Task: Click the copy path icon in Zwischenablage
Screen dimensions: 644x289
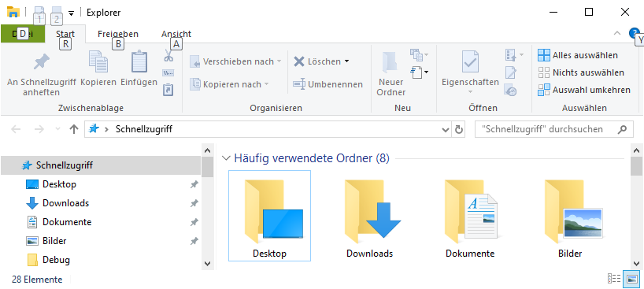Action: 168,72
